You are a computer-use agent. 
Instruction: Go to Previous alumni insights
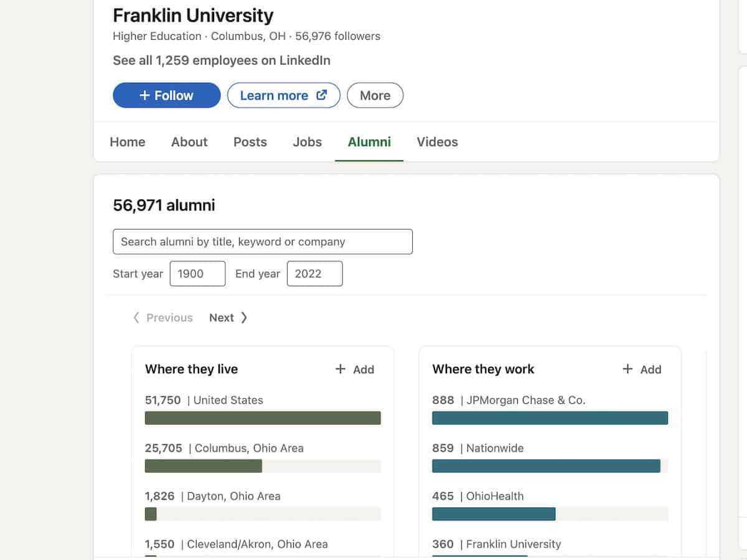coord(163,317)
